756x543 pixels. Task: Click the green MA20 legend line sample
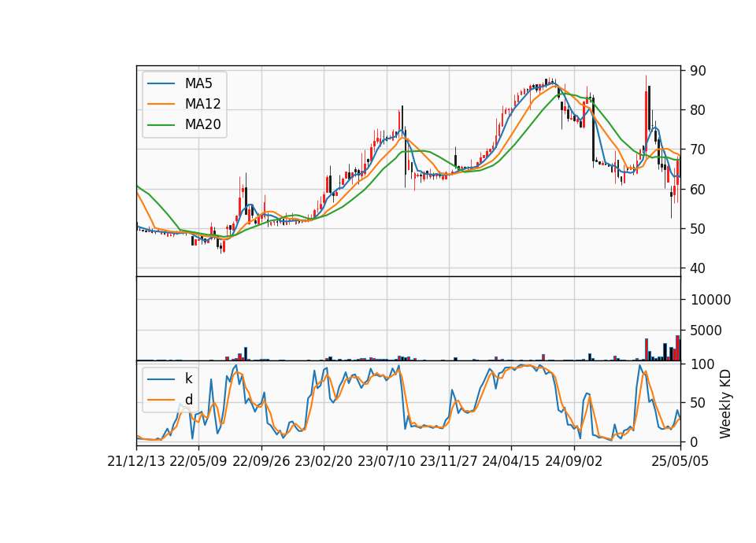161,125
